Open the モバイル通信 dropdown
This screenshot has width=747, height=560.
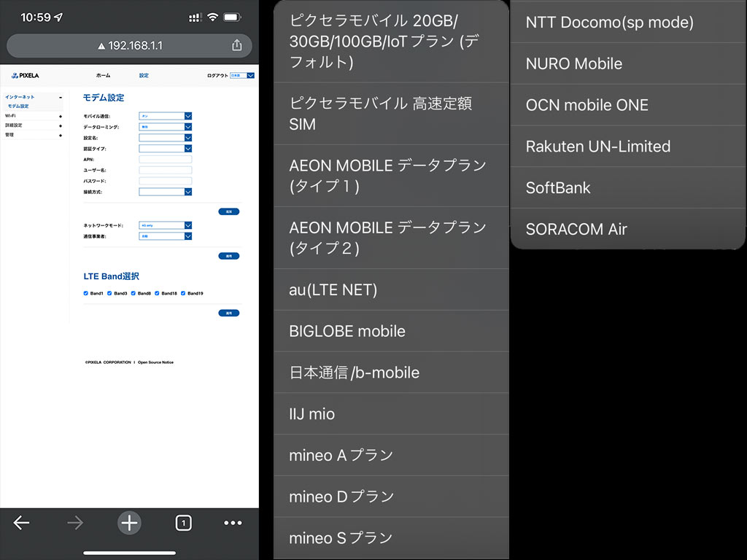point(166,116)
